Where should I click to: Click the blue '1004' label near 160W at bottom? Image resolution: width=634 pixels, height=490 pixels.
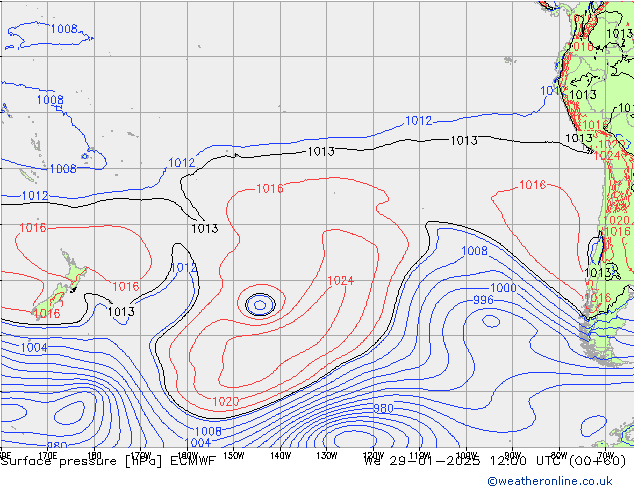point(198,443)
